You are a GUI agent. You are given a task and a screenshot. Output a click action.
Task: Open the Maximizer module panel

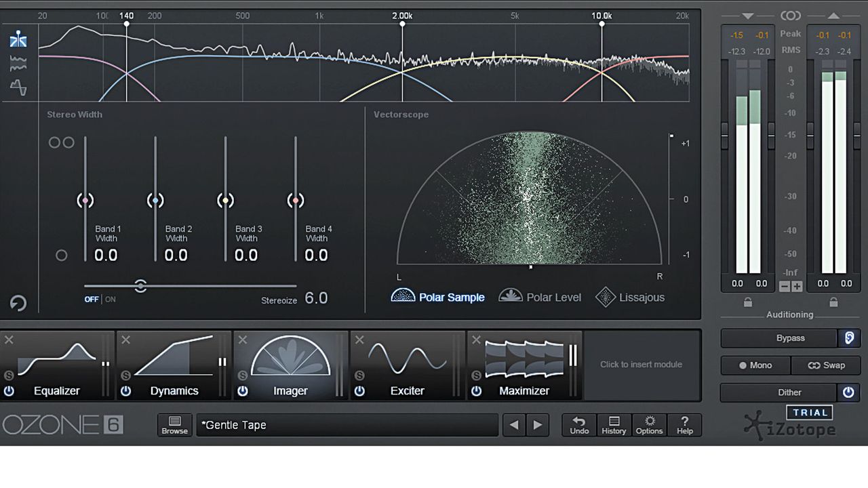click(524, 365)
